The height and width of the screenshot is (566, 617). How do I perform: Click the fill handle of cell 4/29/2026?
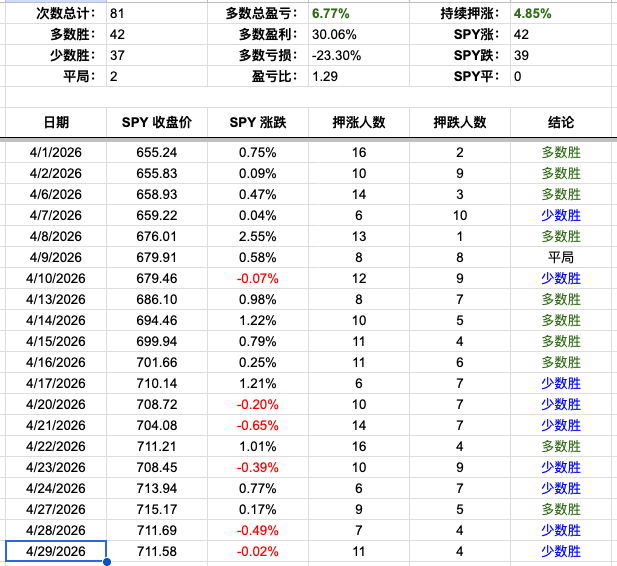tap(106, 562)
